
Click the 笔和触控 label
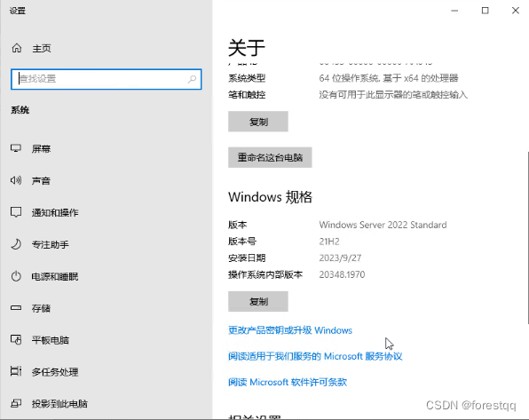click(247, 95)
